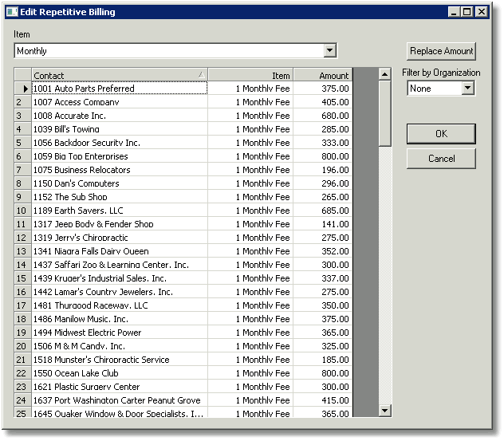Click the scrollbar thumb in the billing list

coord(384,113)
